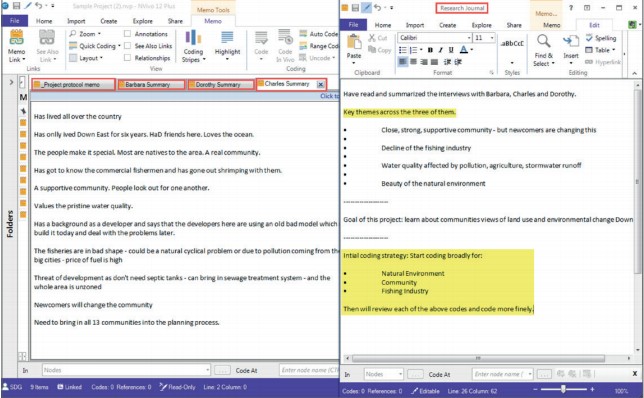
Task: Open the File menu in left window
Action: click(14, 21)
